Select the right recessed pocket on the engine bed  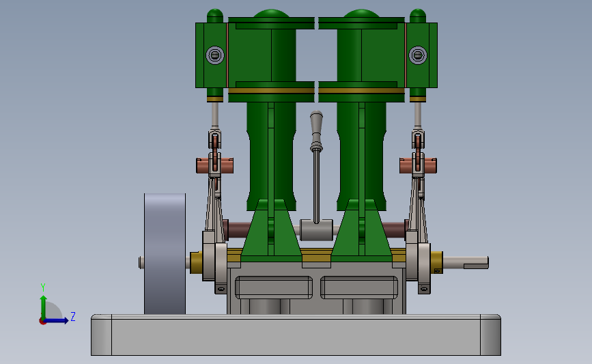pos(359,288)
